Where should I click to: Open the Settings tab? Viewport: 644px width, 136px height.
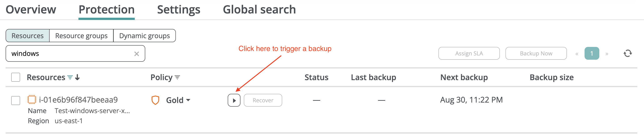pyautogui.click(x=179, y=9)
